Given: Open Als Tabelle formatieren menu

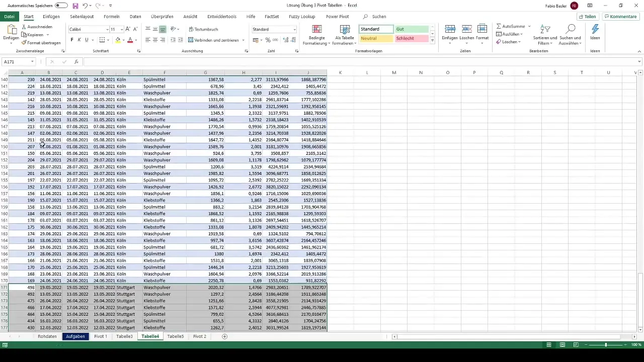Looking at the screenshot, I should (x=345, y=34).
